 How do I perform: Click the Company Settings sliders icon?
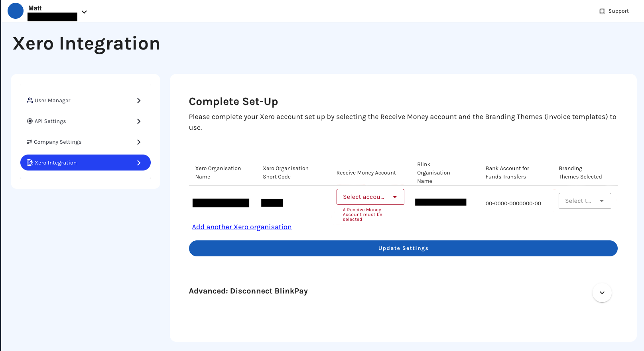click(30, 142)
